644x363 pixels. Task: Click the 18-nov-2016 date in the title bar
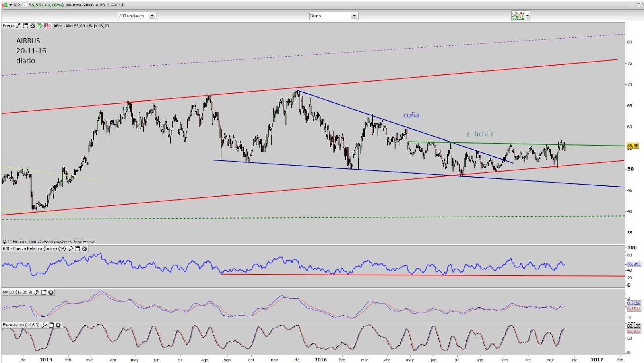(x=80, y=5)
